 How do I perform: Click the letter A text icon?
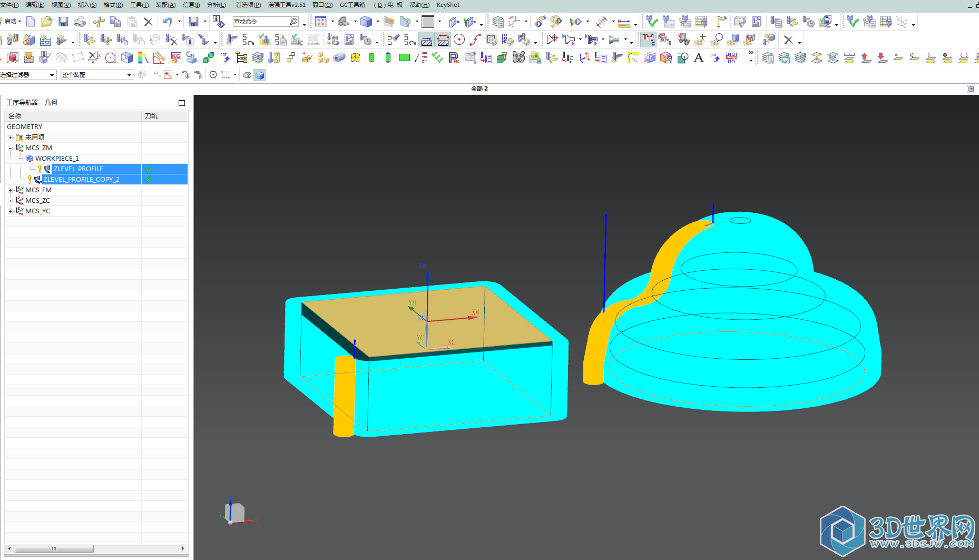click(699, 57)
